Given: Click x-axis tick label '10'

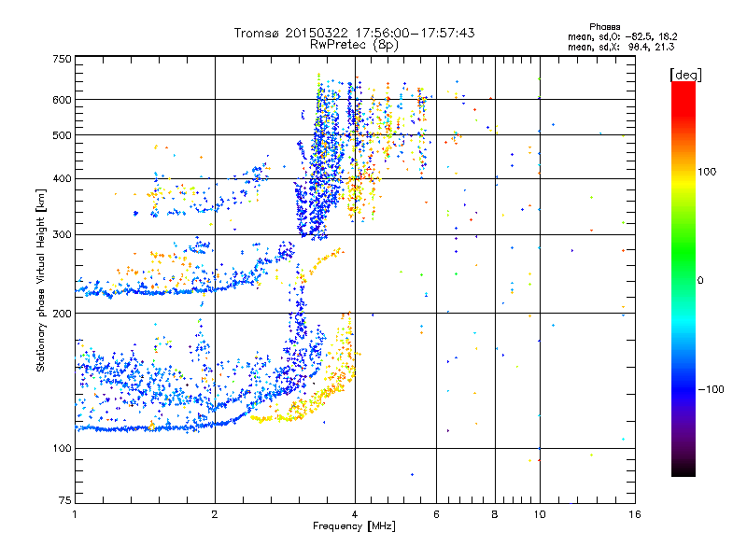Looking at the screenshot, I should click(540, 514).
